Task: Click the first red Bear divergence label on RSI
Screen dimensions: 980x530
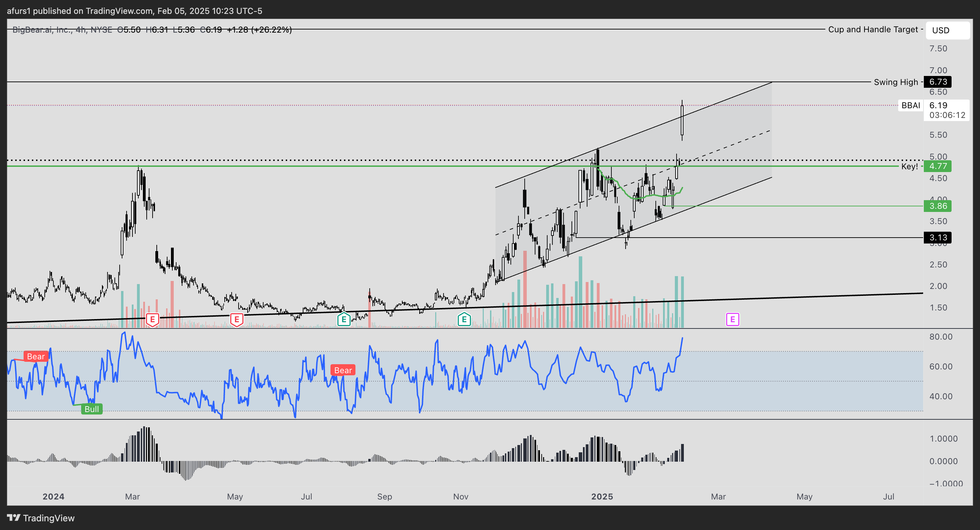Action: pyautogui.click(x=36, y=357)
